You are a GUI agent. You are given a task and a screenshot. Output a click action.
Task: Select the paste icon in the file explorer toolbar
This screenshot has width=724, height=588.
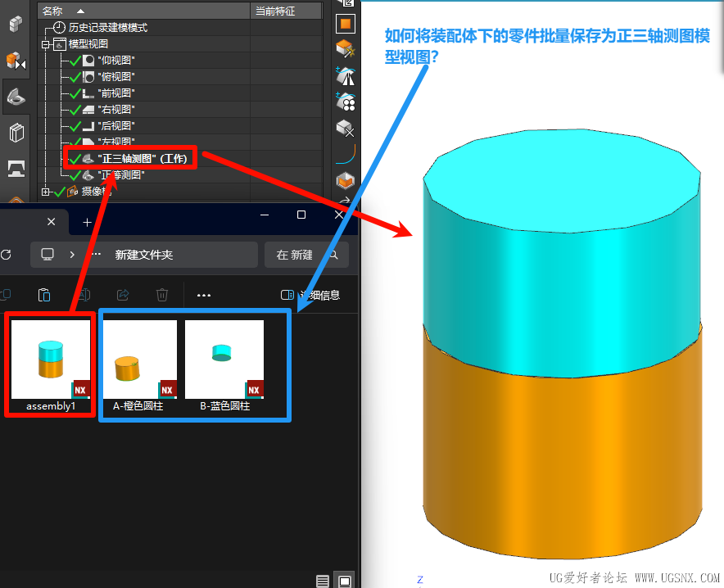click(x=44, y=295)
